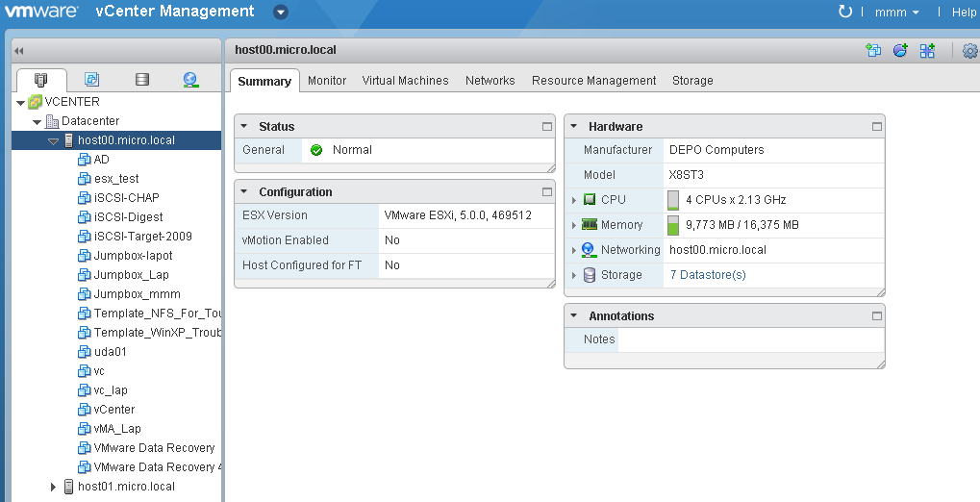The height and width of the screenshot is (502, 980).
Task: Open the mmm user menu
Action: [897, 12]
